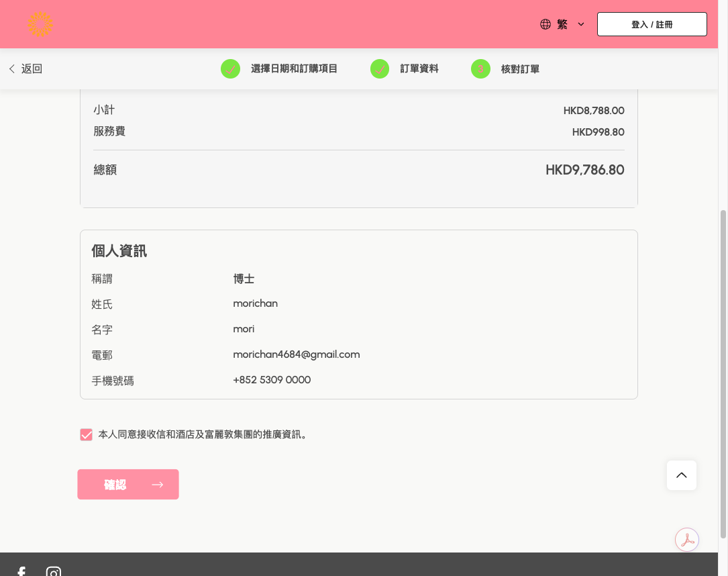728x576 pixels.
Task: Click the globe language icon
Action: 545,24
